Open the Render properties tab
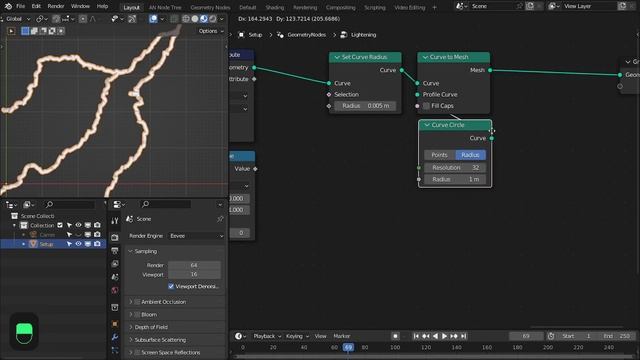640x360 pixels. coord(115,237)
